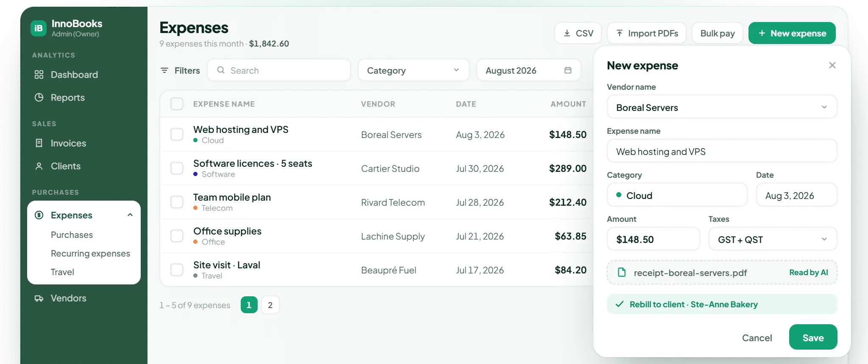Open the August 2026 date picker
This screenshot has width=868, height=364.
(529, 70)
